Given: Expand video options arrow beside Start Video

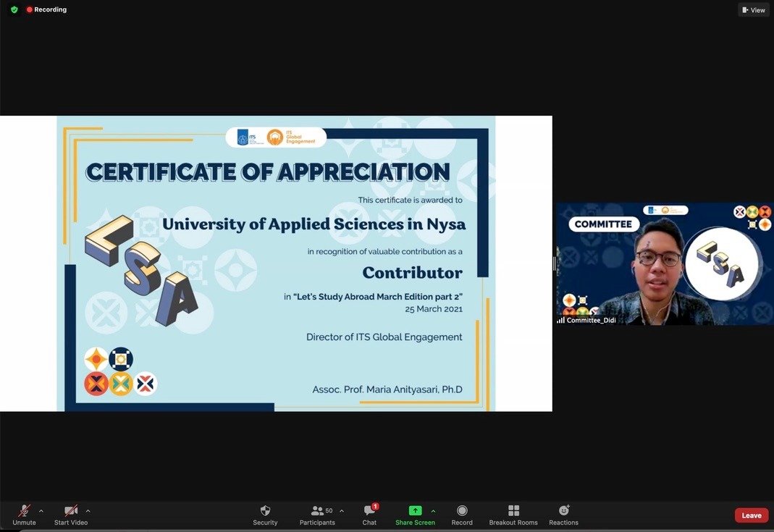Looking at the screenshot, I should [x=88, y=510].
